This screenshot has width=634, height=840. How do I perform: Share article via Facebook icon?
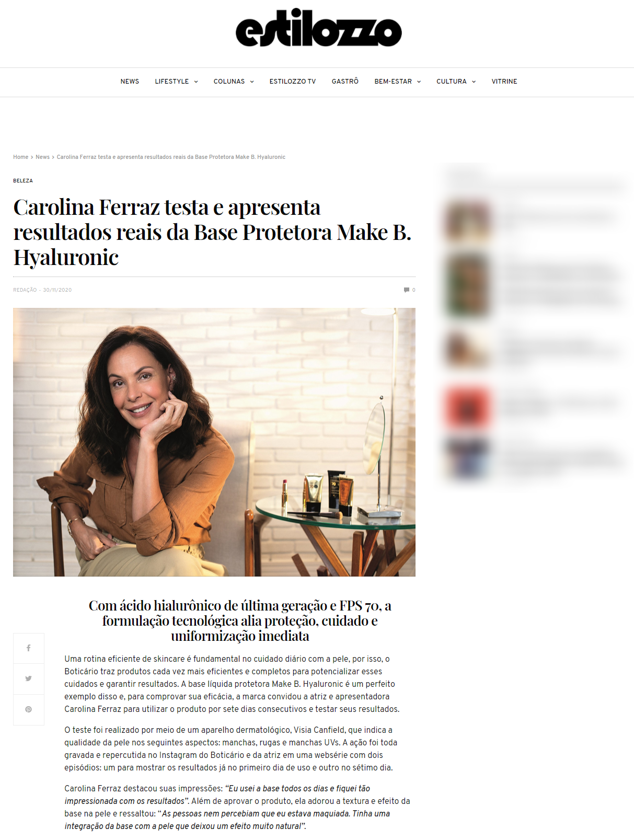[28, 648]
